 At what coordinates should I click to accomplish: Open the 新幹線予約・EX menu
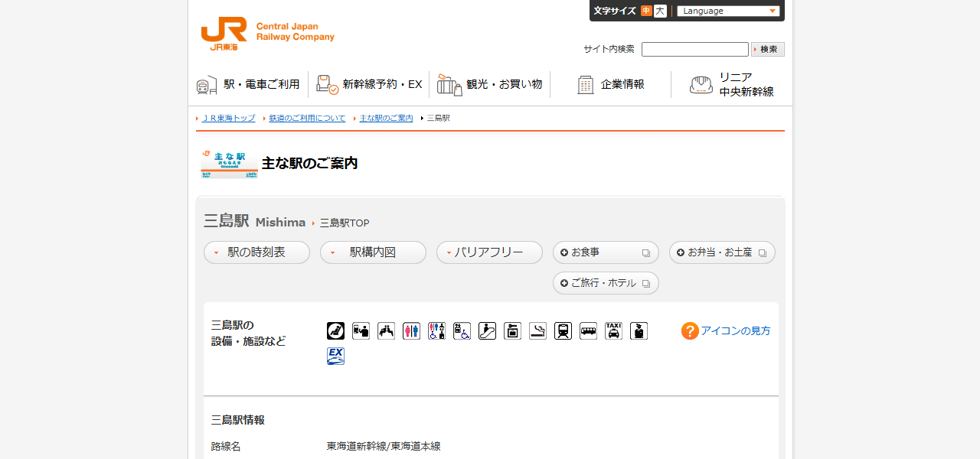pos(369,84)
